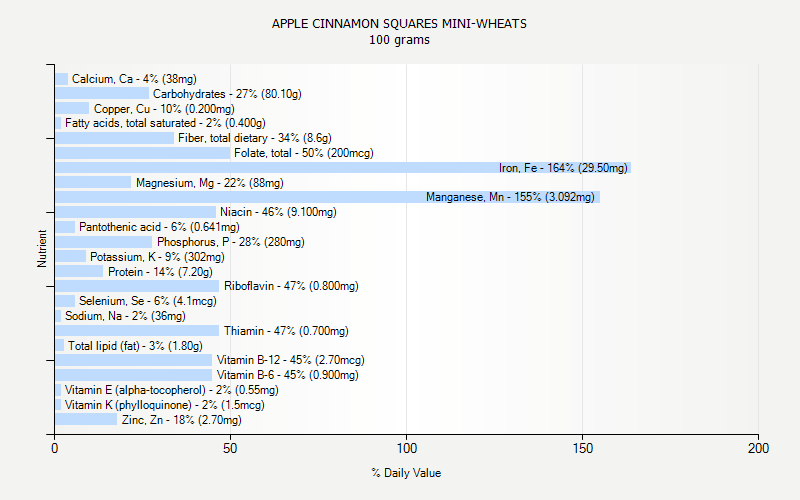This screenshot has height=500, width=800.
Task: Click the Copper, Cu - 10% label
Action: [x=164, y=109]
